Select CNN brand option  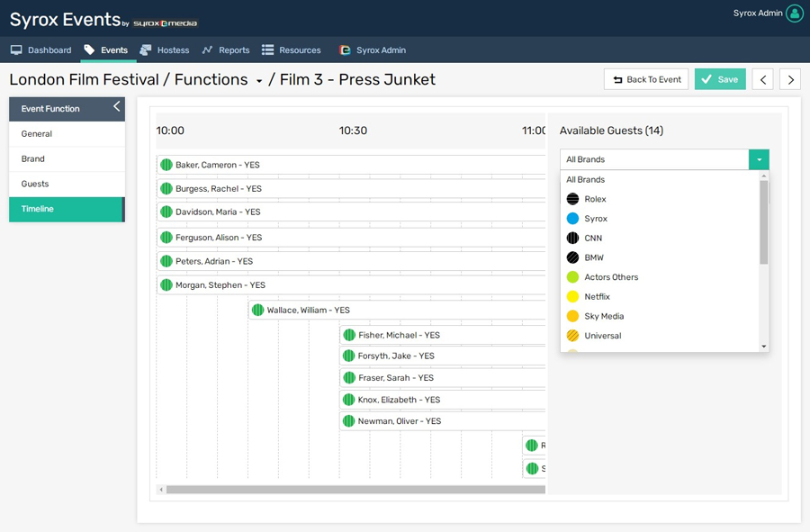click(x=661, y=239)
